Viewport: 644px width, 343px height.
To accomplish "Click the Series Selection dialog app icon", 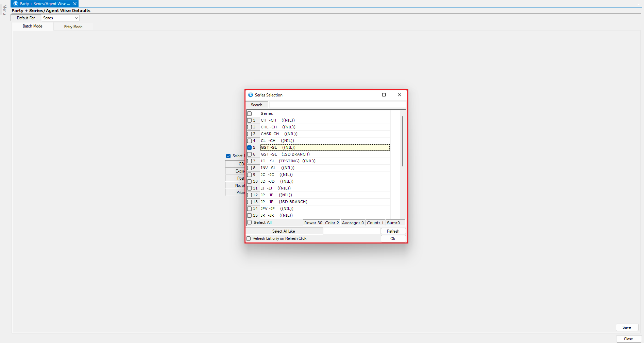I will point(251,95).
